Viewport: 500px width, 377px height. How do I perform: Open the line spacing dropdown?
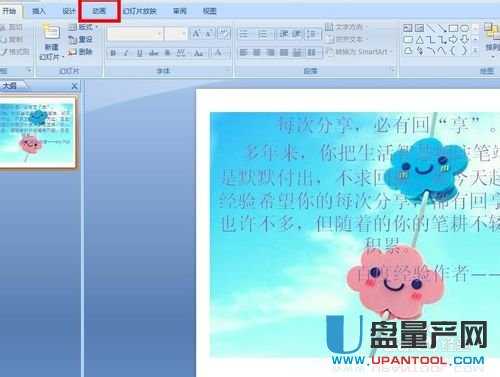pyautogui.click(x=312, y=34)
